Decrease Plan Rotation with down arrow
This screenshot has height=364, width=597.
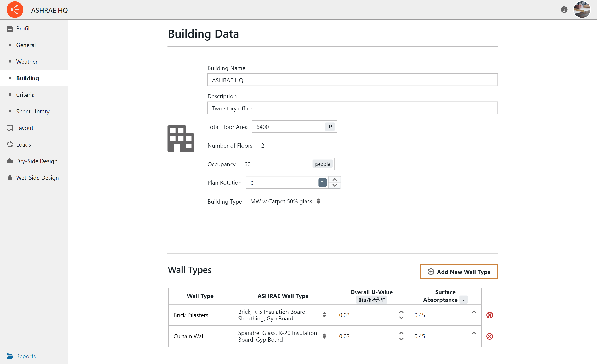coord(335,185)
